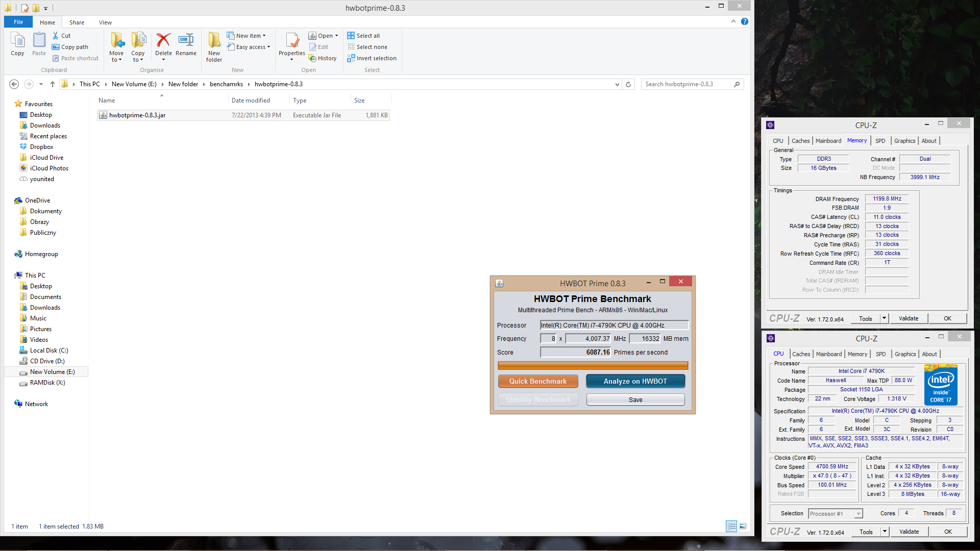Viewport: 980px width, 551px height.
Task: Switch to the Share ribbon tab
Action: [77, 22]
